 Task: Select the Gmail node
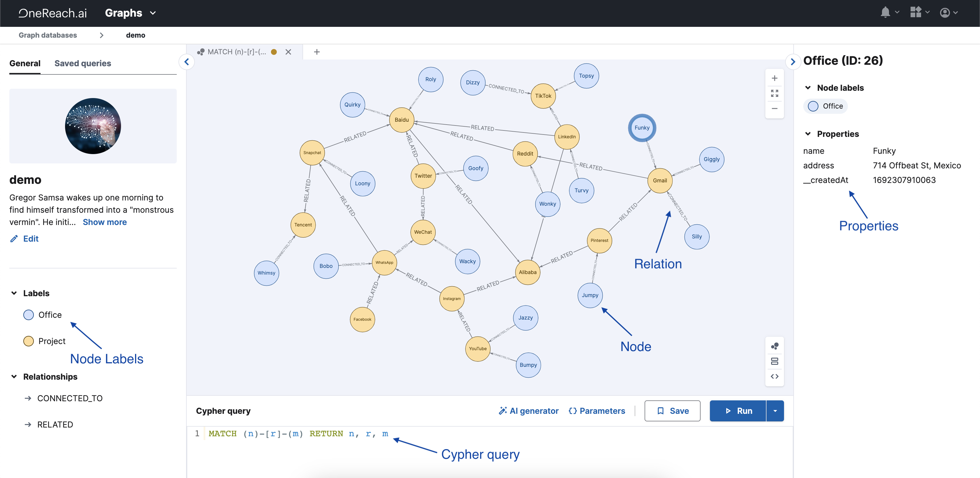coord(660,181)
